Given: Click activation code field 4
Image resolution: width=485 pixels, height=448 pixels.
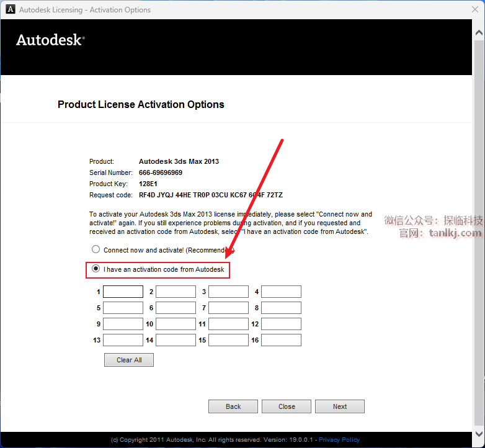Looking at the screenshot, I should pyautogui.click(x=281, y=292).
